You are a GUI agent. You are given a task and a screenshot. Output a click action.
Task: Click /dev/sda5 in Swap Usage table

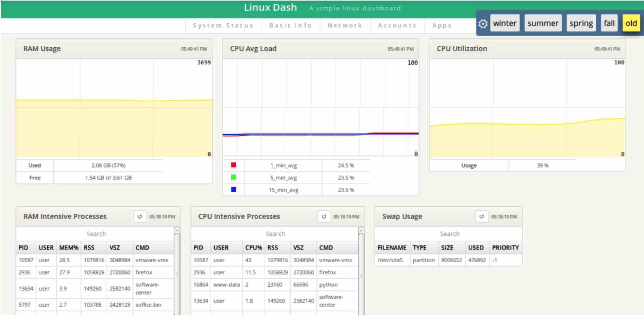(390, 260)
